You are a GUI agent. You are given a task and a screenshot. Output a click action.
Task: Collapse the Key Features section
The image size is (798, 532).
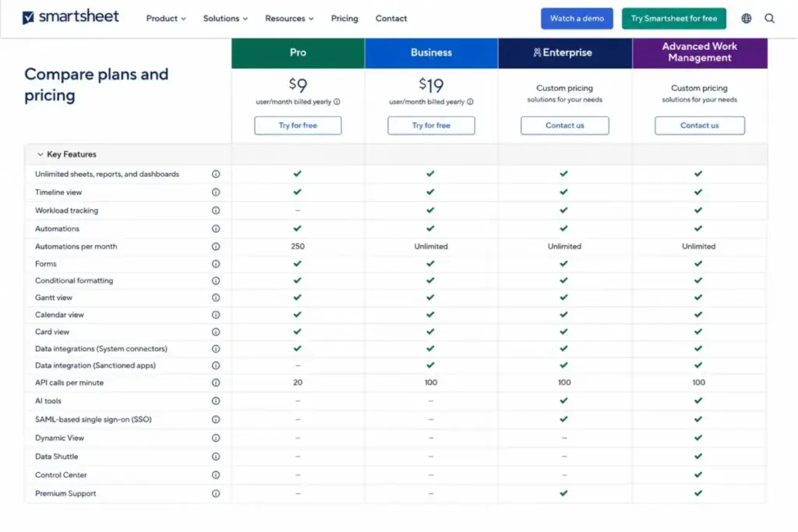click(67, 154)
